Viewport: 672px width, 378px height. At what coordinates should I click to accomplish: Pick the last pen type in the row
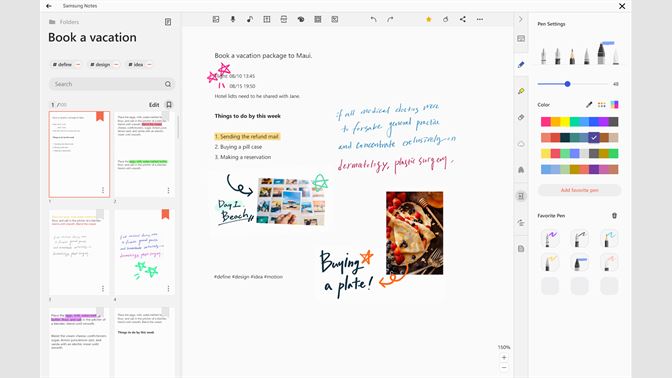[x=616, y=56]
